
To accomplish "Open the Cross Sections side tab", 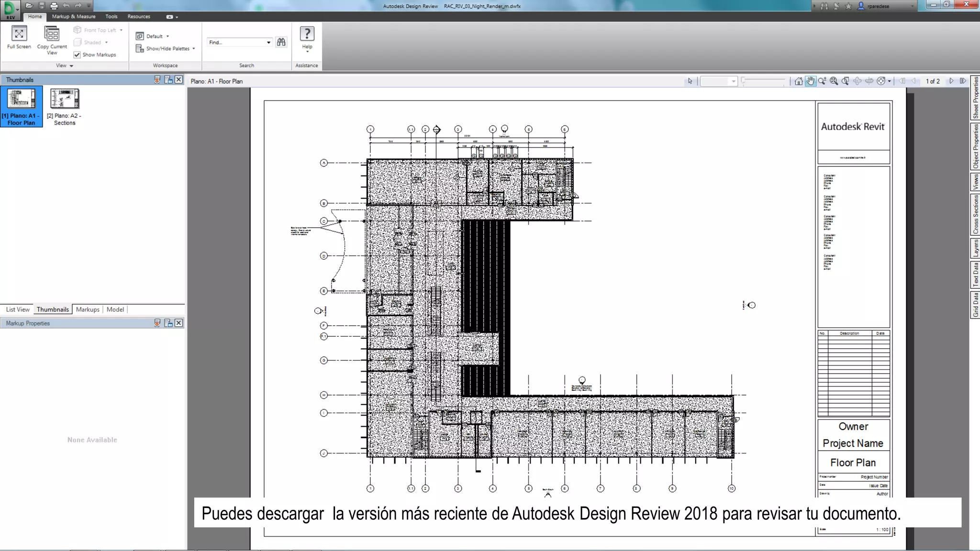I will coord(975,214).
